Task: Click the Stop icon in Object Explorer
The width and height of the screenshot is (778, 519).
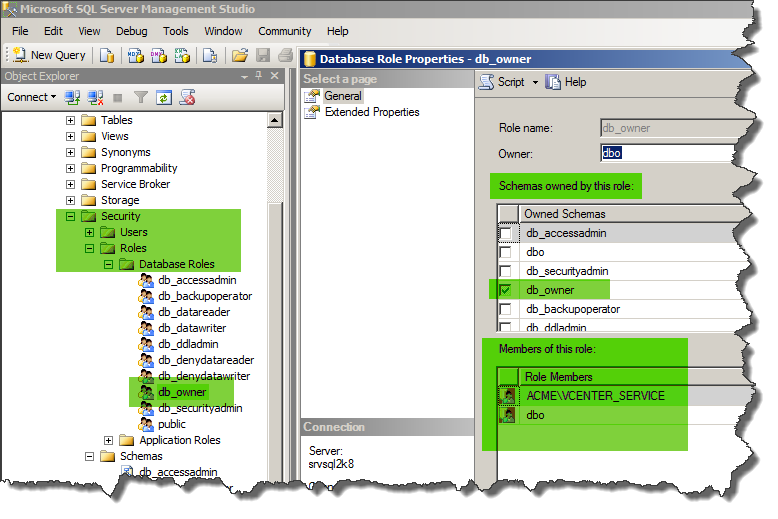Action: [x=118, y=98]
